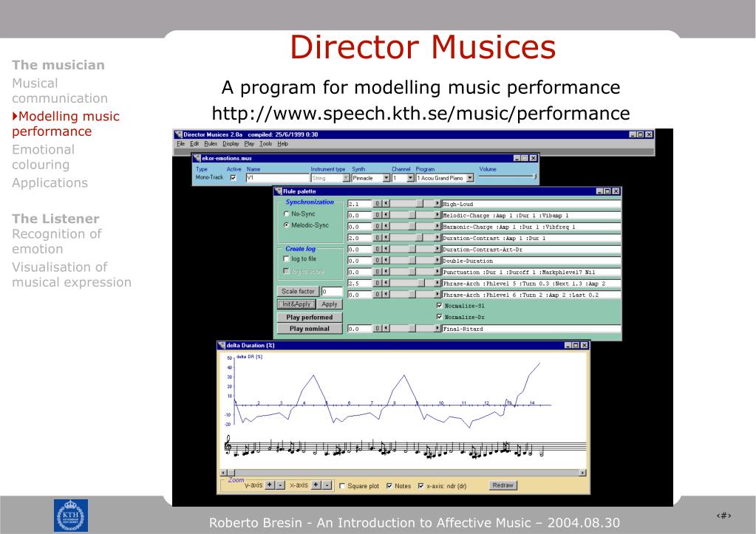Zoom in x-axis with plus button
The height and width of the screenshot is (534, 756).
pos(316,485)
